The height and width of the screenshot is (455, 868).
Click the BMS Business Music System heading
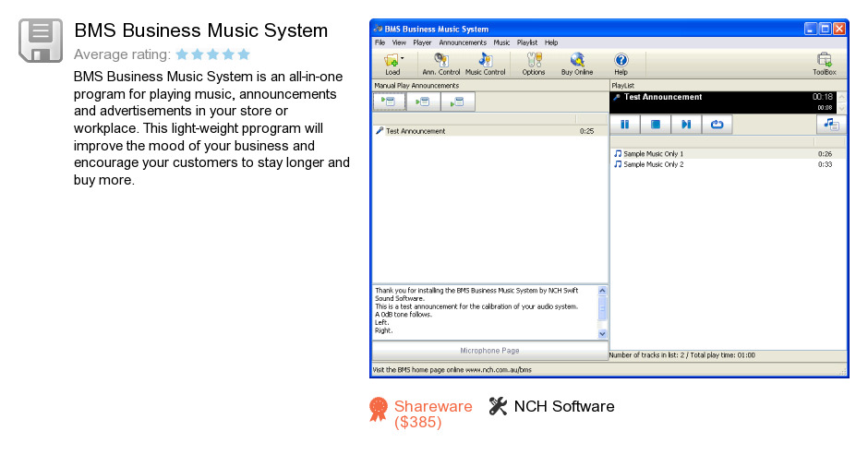(x=201, y=30)
